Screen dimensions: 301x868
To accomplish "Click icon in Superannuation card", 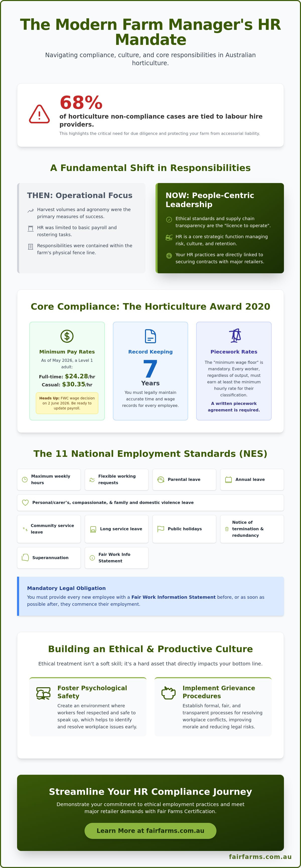I will tap(25, 558).
